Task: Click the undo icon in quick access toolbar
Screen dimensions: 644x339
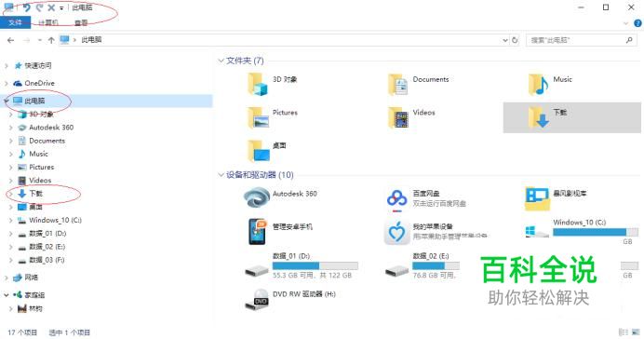Action: click(27, 7)
